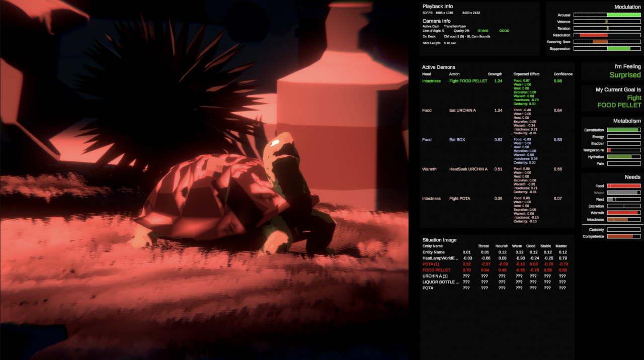
Task: Click FOOD PELLET entity in Situation Image table
Action: click(436, 270)
